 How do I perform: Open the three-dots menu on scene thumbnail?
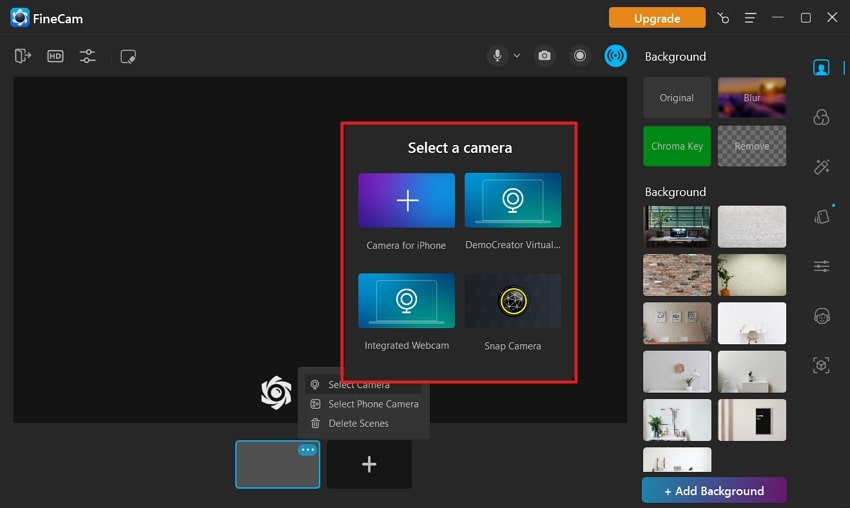coord(307,449)
